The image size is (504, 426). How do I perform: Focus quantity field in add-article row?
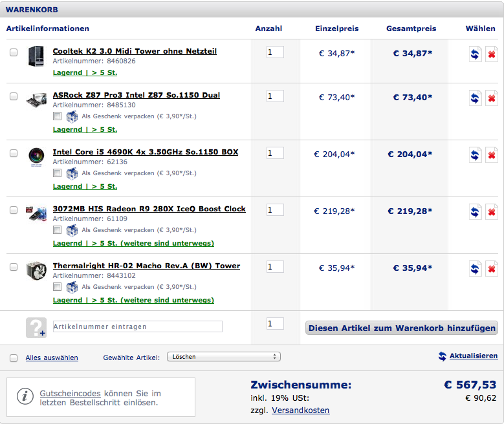click(275, 323)
